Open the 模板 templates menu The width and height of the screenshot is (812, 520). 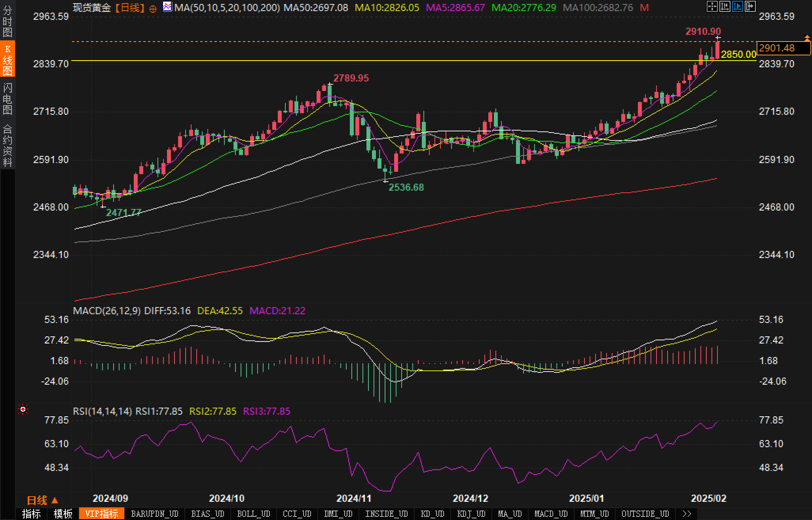(63, 514)
